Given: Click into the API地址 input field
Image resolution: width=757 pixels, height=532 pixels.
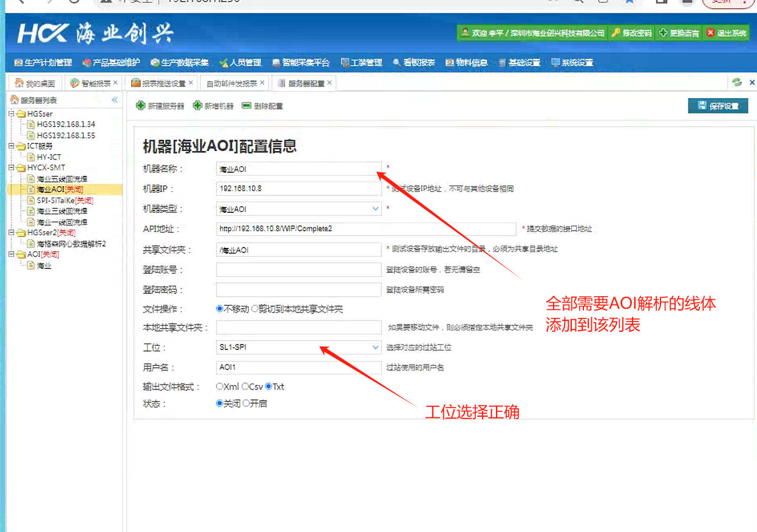Looking at the screenshot, I should click(365, 229).
